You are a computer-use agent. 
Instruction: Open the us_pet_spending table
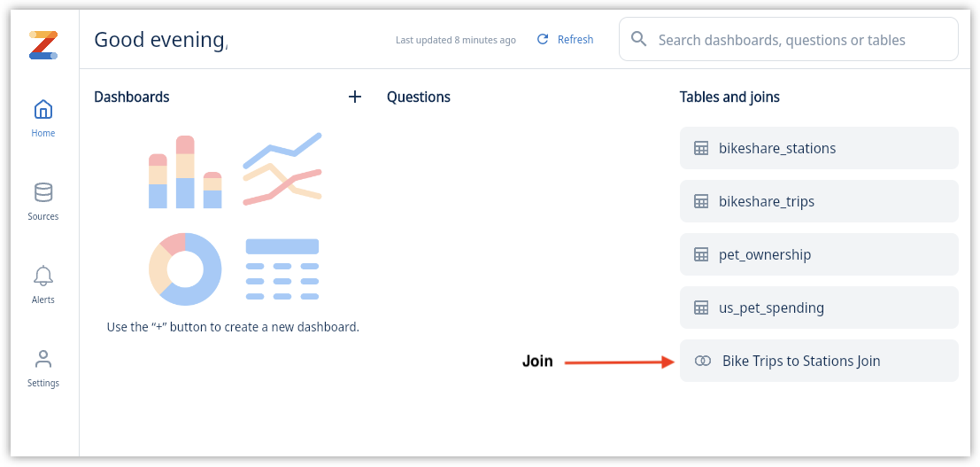click(819, 307)
